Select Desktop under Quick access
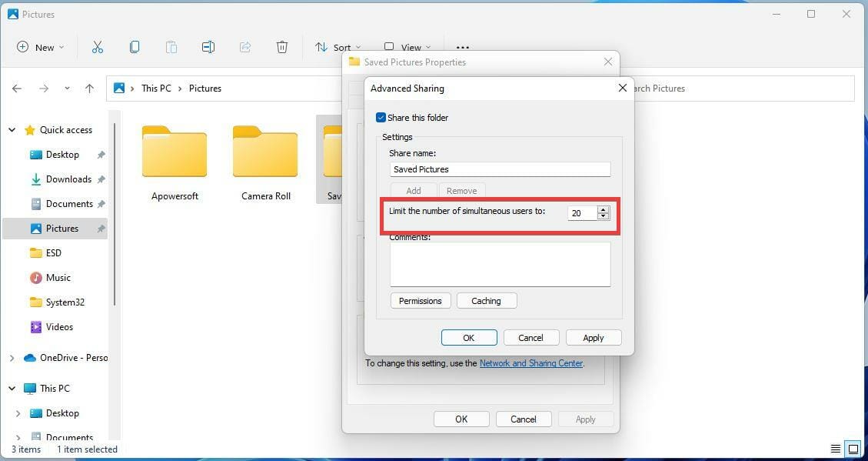Image resolution: width=868 pixels, height=461 pixels. (x=62, y=155)
